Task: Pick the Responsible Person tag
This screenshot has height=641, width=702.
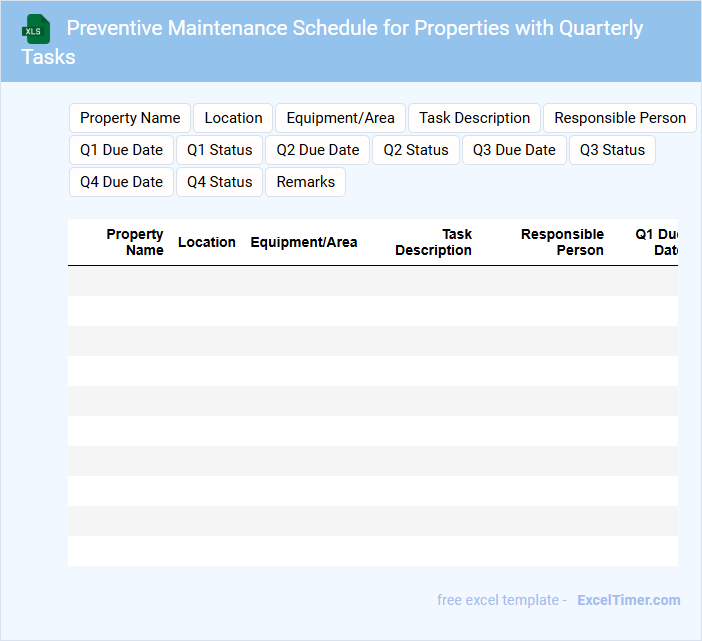Action: point(620,118)
